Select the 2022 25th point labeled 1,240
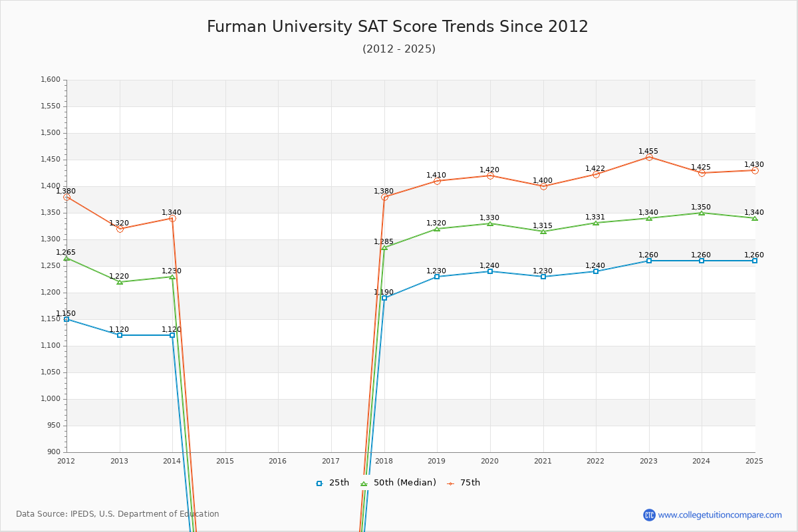 (x=596, y=271)
